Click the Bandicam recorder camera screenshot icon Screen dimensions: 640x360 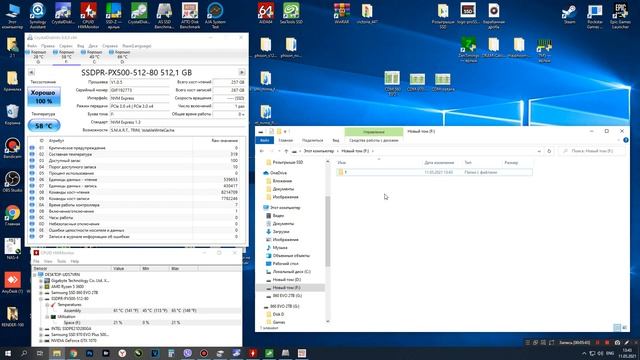[x=617, y=342]
